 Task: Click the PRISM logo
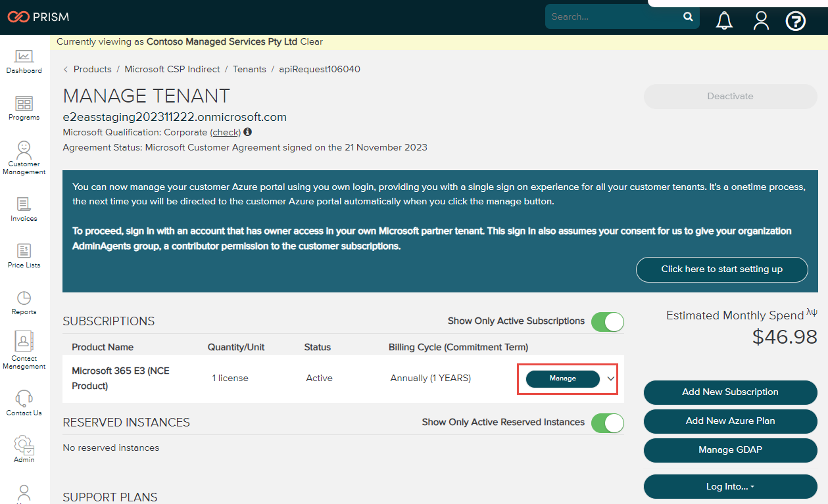coord(38,17)
